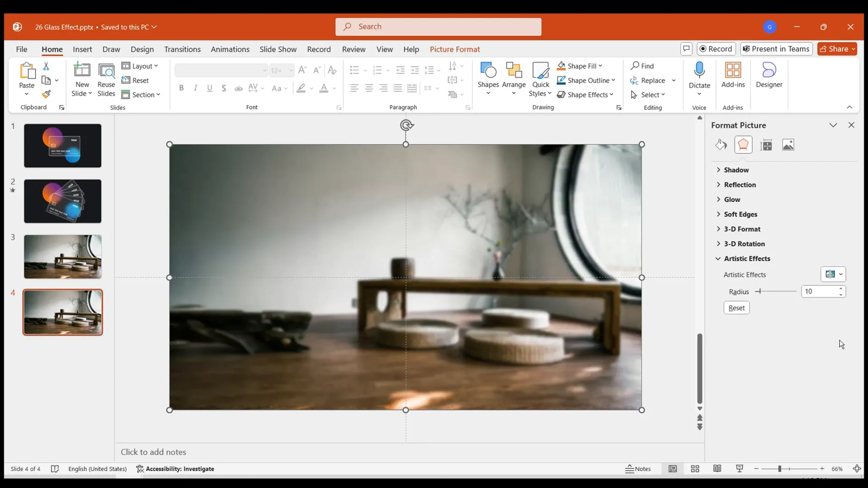
Task: Select slide 2 thumbnail
Action: tap(63, 201)
